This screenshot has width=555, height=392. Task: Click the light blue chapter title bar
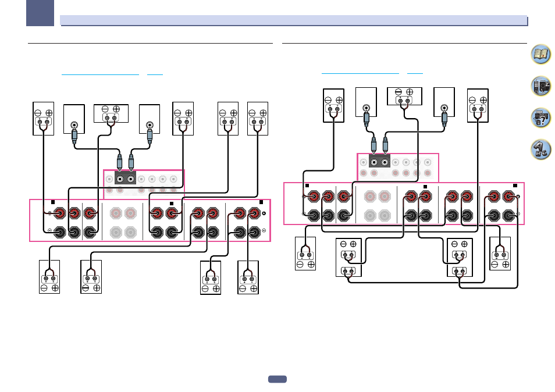(294, 20)
